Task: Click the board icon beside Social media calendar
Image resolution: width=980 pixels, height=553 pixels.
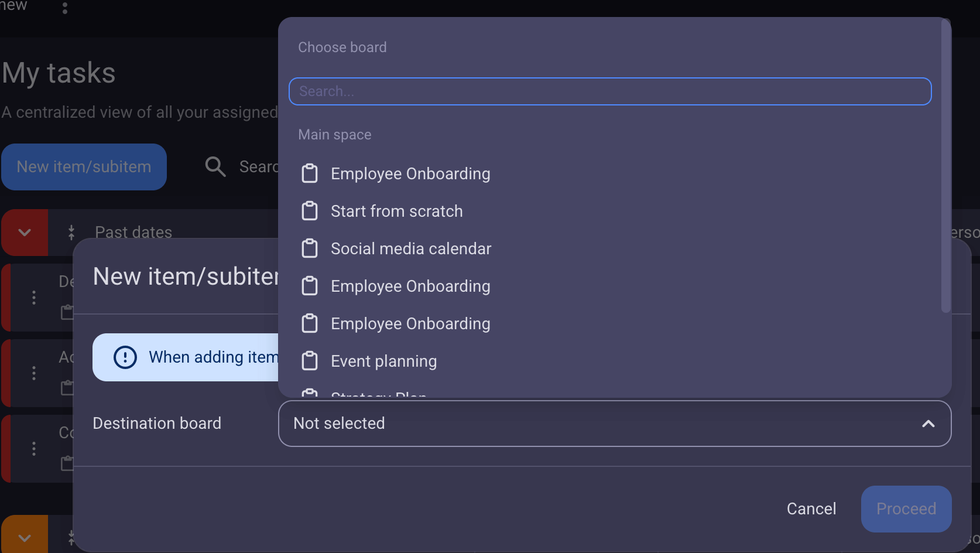Action: (310, 248)
